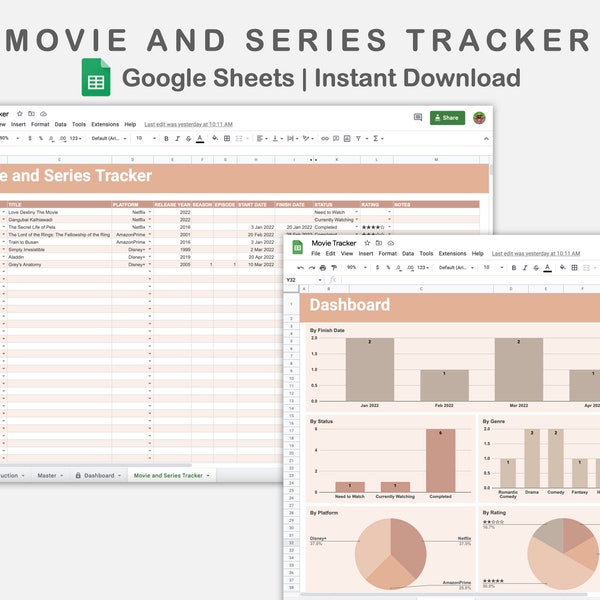Click insert link icon in back window
This screenshot has width=600, height=600.
[325, 139]
